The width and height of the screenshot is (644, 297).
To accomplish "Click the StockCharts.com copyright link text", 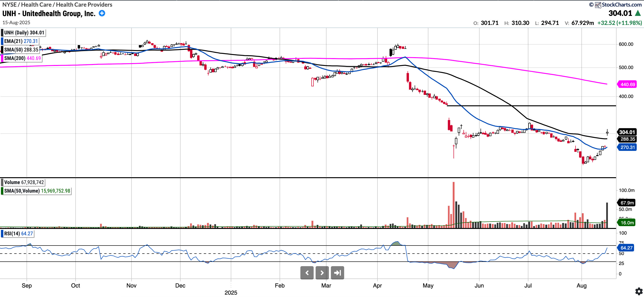I will [x=621, y=5].
